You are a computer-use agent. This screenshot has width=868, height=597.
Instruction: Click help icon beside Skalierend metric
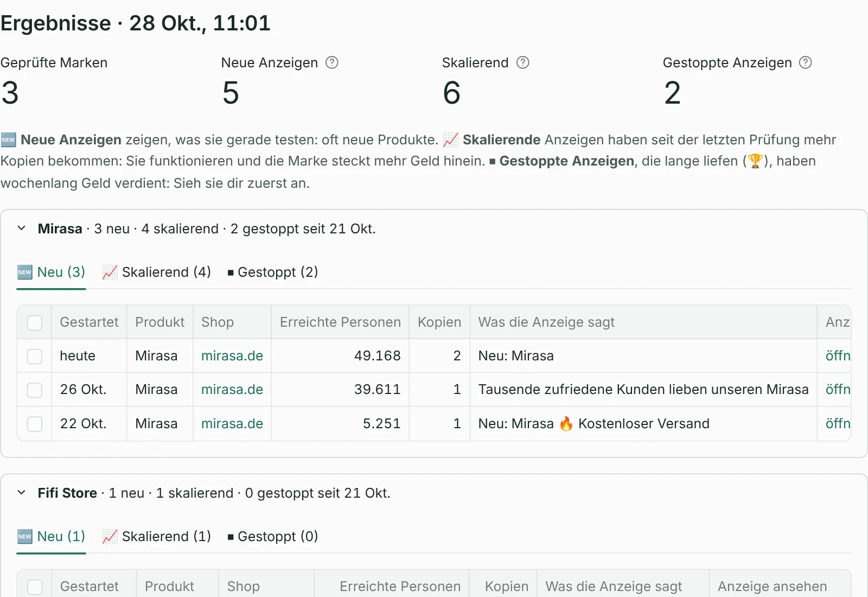522,63
